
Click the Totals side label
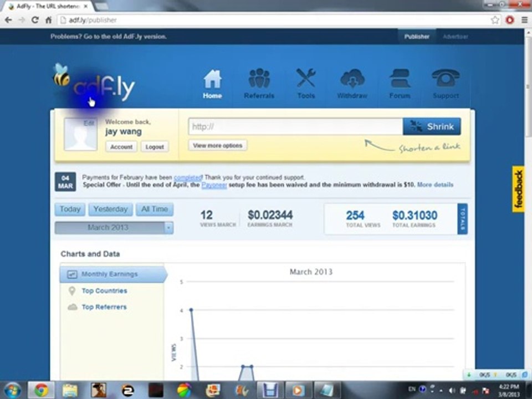[462, 219]
